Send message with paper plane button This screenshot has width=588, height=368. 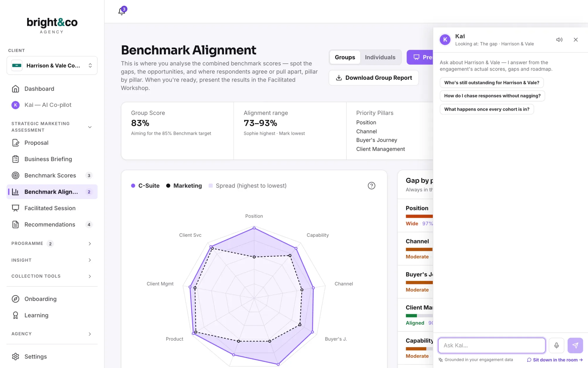point(575,345)
